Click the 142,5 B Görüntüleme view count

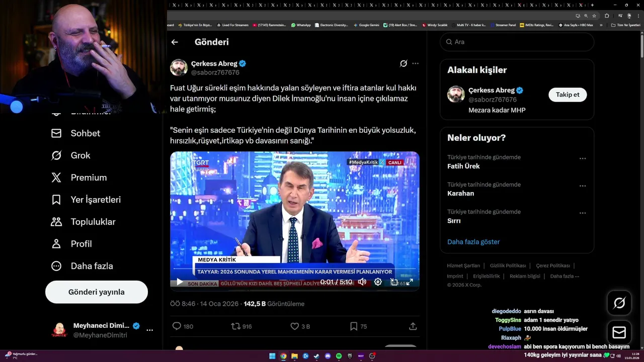(274, 304)
